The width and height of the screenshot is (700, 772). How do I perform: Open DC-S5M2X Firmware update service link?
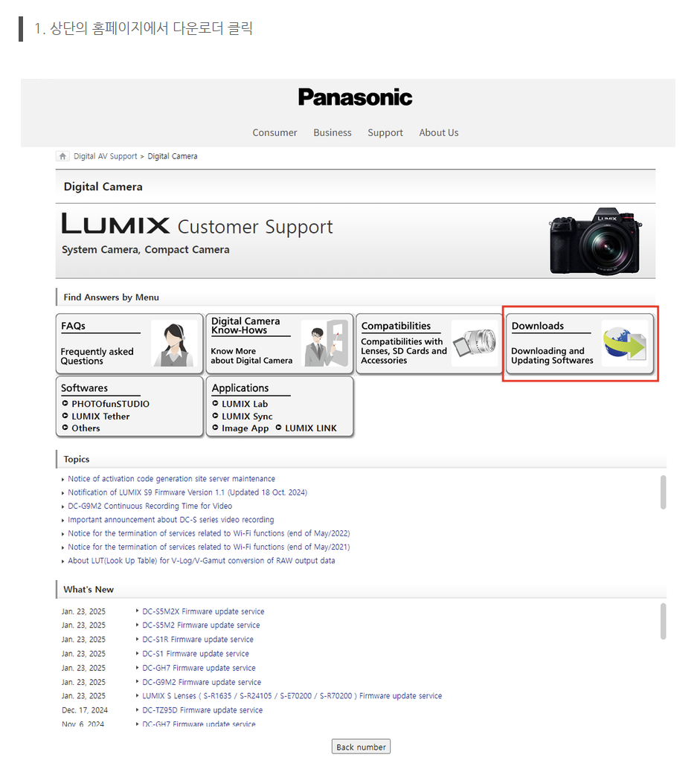click(x=203, y=611)
